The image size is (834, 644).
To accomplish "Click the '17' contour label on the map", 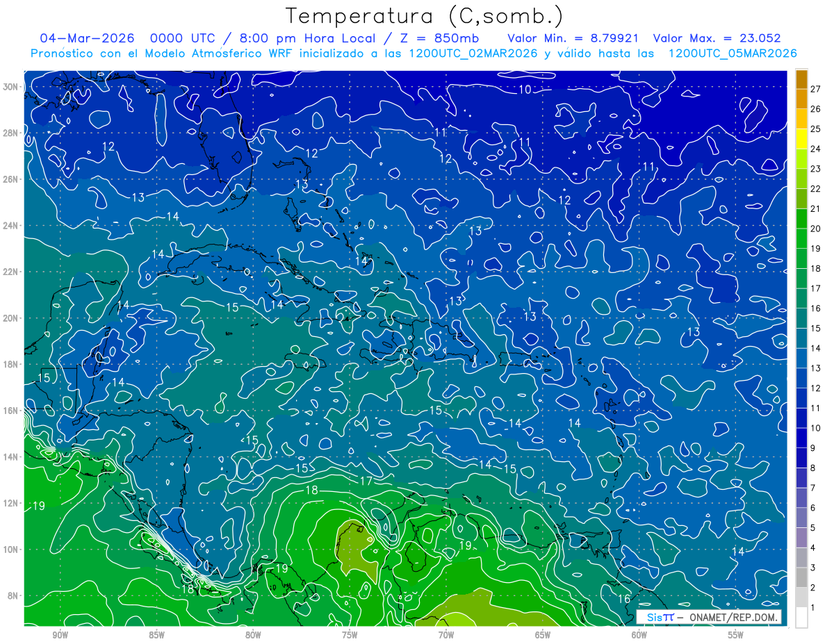I will [x=367, y=481].
